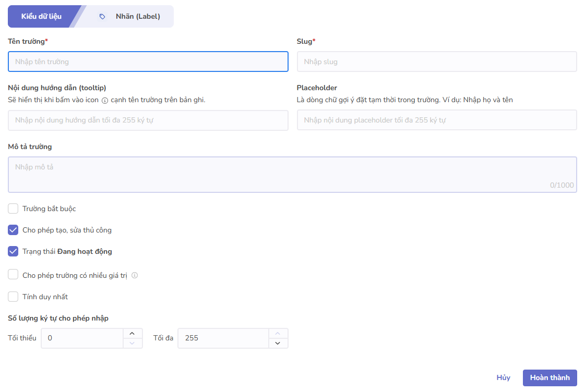
Task: Click info icon beside multi-value field option
Action: [135, 275]
